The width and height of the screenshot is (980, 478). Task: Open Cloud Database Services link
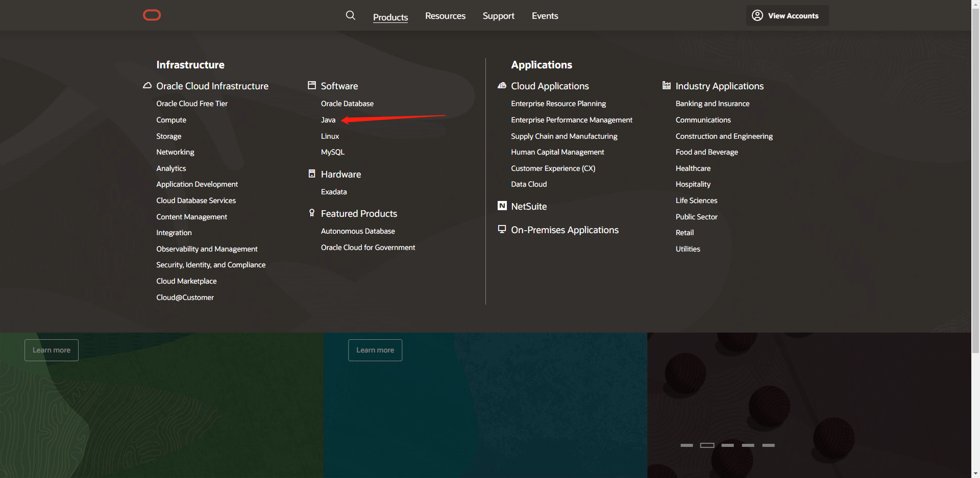click(x=196, y=200)
